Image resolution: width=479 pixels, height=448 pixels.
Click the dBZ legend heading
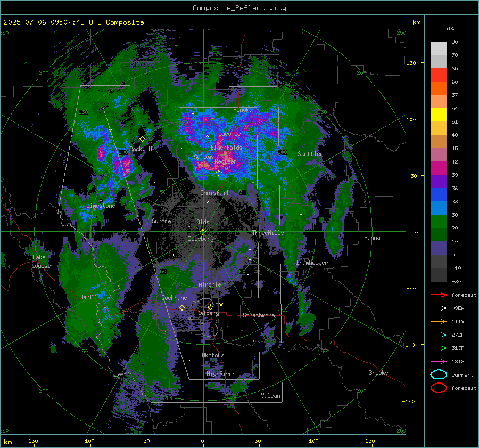tap(451, 29)
